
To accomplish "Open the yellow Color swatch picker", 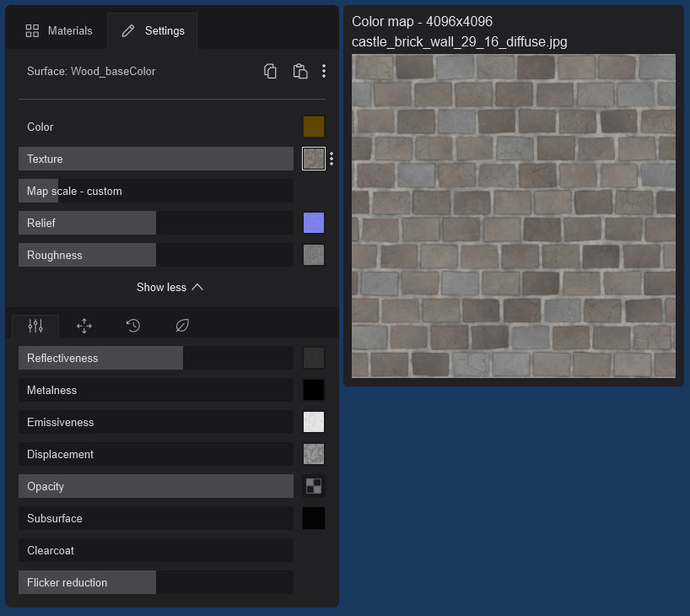I will (x=313, y=127).
